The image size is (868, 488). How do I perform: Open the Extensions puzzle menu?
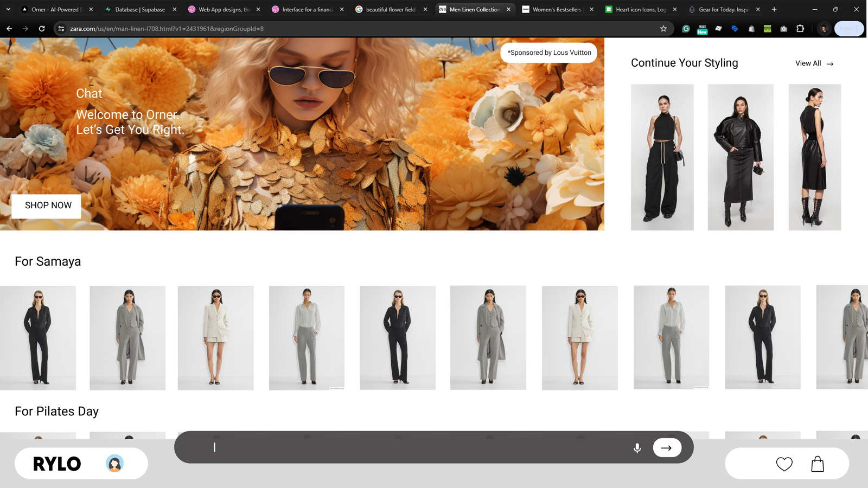click(x=800, y=29)
